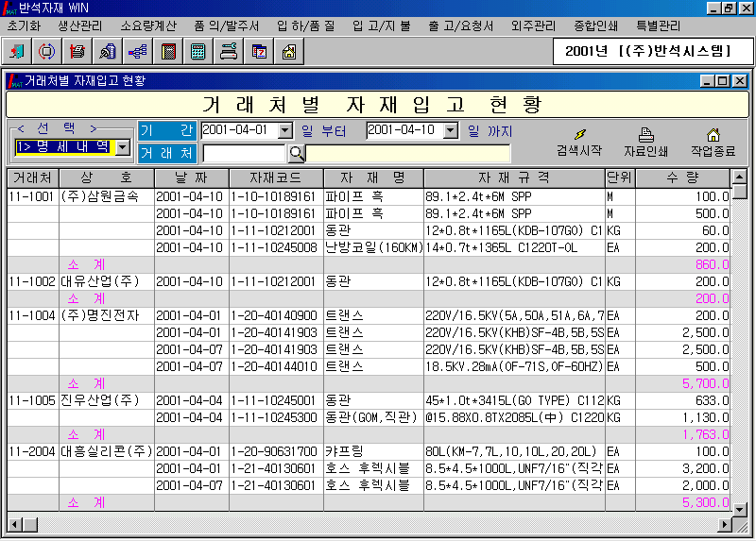Open the 생산관리 menu

click(x=80, y=25)
